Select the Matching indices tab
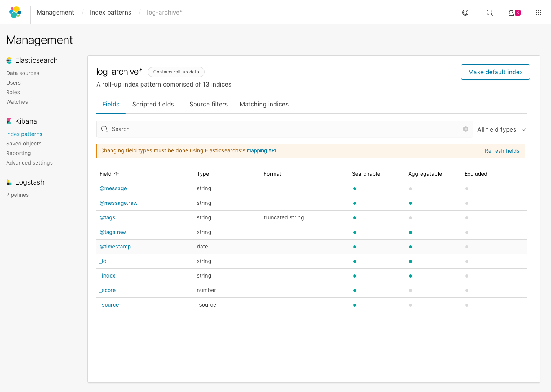 coord(264,104)
